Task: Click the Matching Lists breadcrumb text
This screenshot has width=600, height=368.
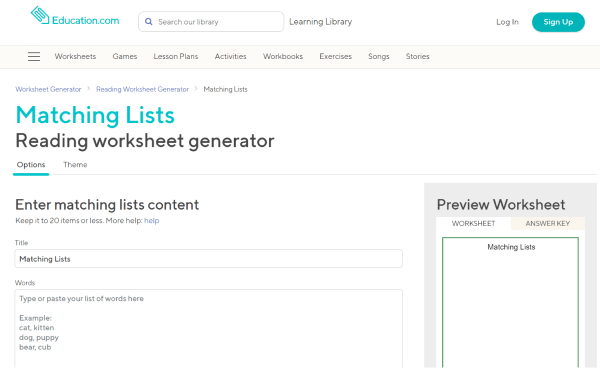Action: coord(225,90)
